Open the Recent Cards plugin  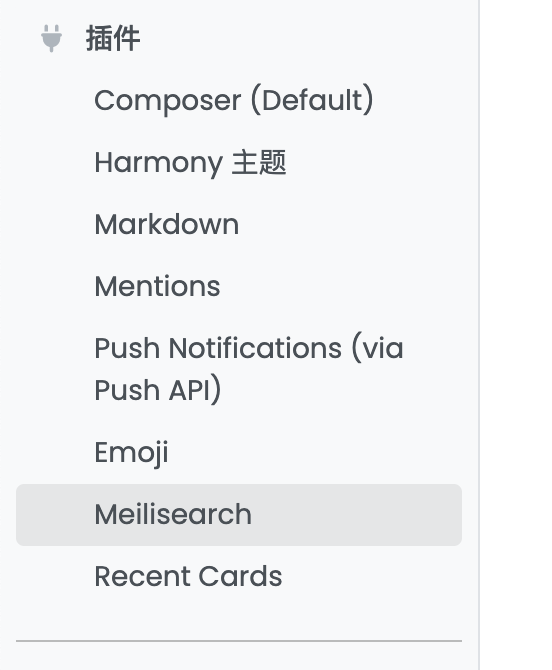point(239,576)
